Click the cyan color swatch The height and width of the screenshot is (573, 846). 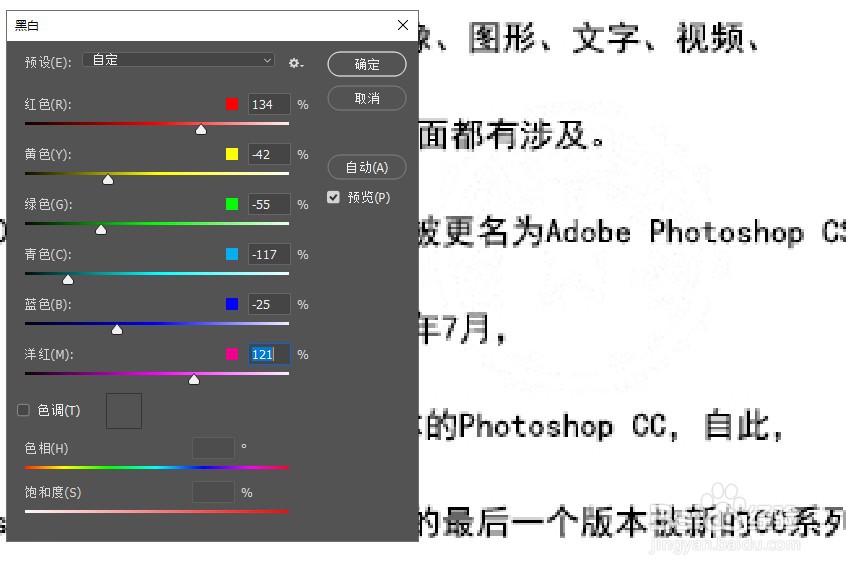[x=232, y=254]
